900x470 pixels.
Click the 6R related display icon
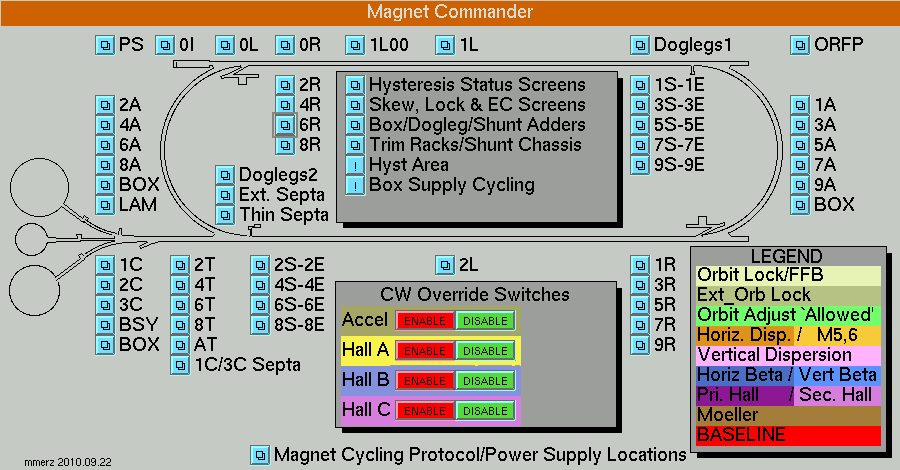pos(285,125)
